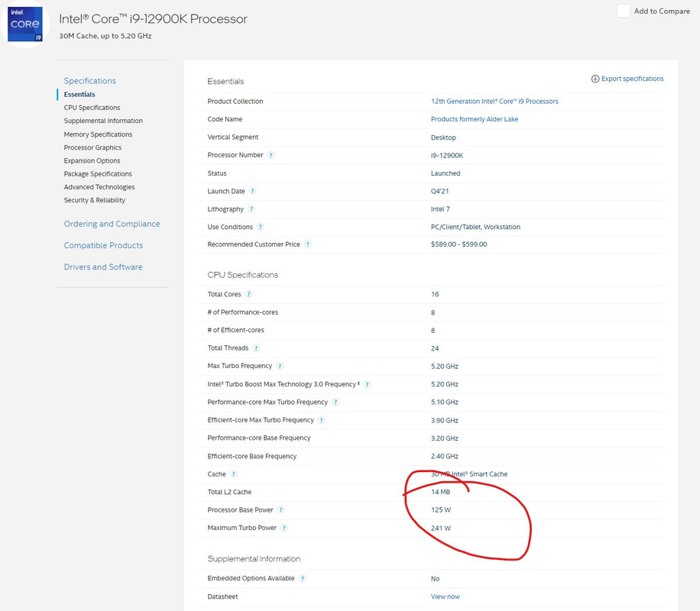The height and width of the screenshot is (611, 700).
Task: Click the Total Cores value 16
Action: (435, 294)
